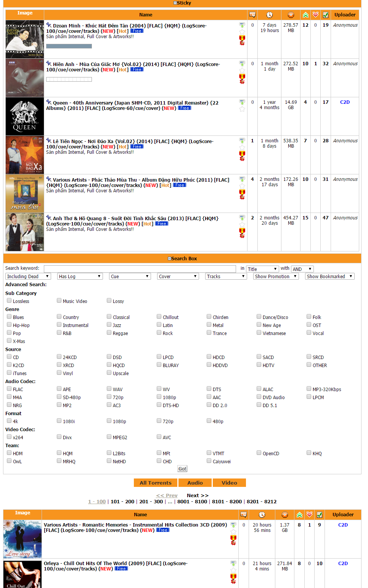The image size is (368, 588).
Task: Open the Has Log dropdown
Action: (x=80, y=276)
